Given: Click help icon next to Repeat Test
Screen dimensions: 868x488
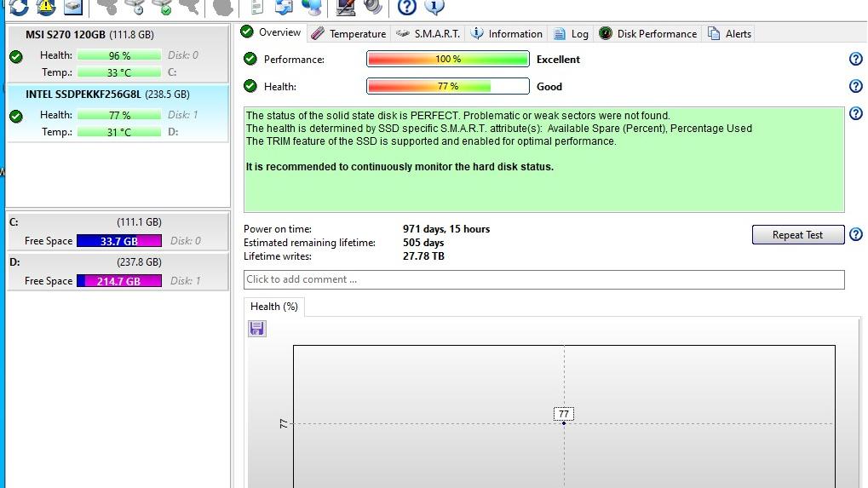Looking at the screenshot, I should tap(856, 234).
